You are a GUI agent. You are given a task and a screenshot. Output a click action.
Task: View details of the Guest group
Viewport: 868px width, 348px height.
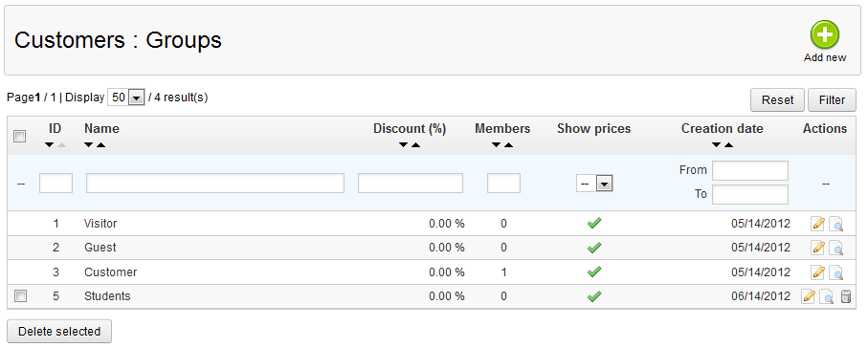pos(835,248)
